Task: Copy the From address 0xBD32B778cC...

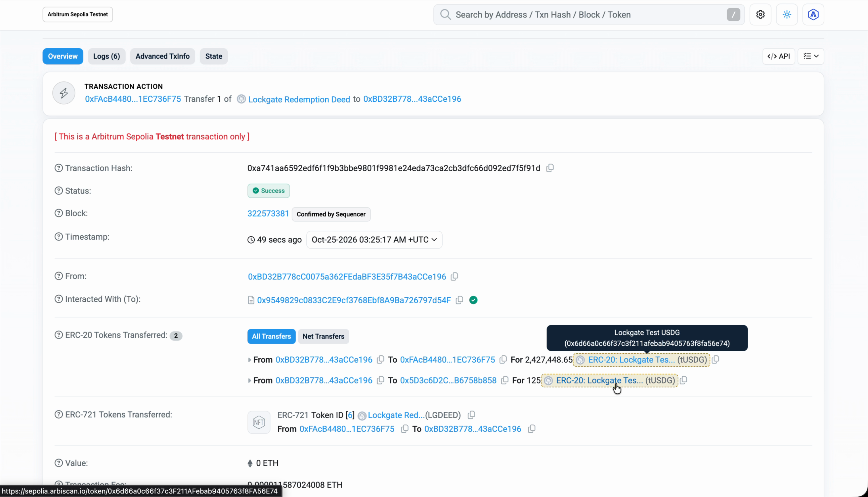Action: [454, 276]
